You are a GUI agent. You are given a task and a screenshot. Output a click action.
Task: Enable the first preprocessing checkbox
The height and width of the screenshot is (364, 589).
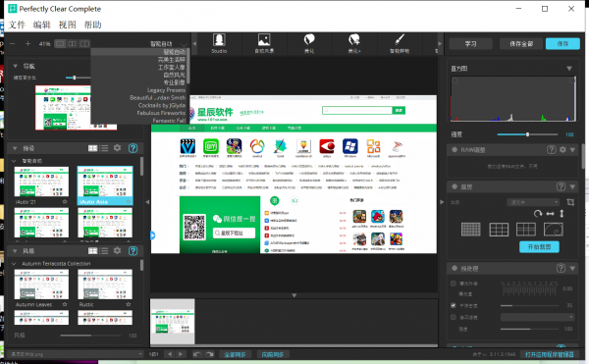pyautogui.click(x=454, y=284)
